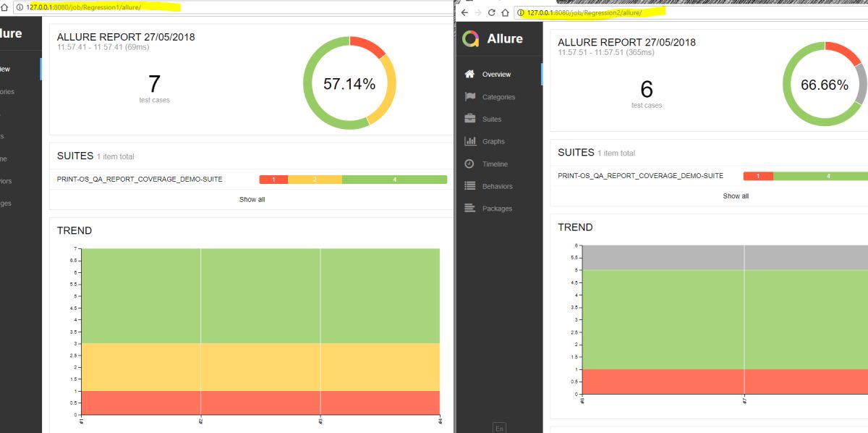Open PRINT-OS_QA_REPORT_COVERAGE_DEMO-SUITE in Regression1 report
The width and height of the screenshot is (868, 433).
click(140, 179)
